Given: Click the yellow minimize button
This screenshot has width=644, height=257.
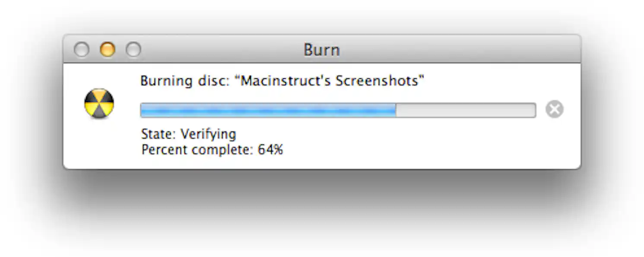Looking at the screenshot, I should pos(108,49).
